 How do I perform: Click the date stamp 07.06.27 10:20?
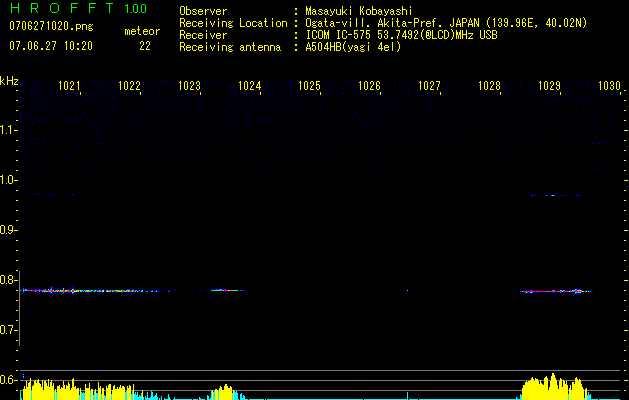point(51,46)
